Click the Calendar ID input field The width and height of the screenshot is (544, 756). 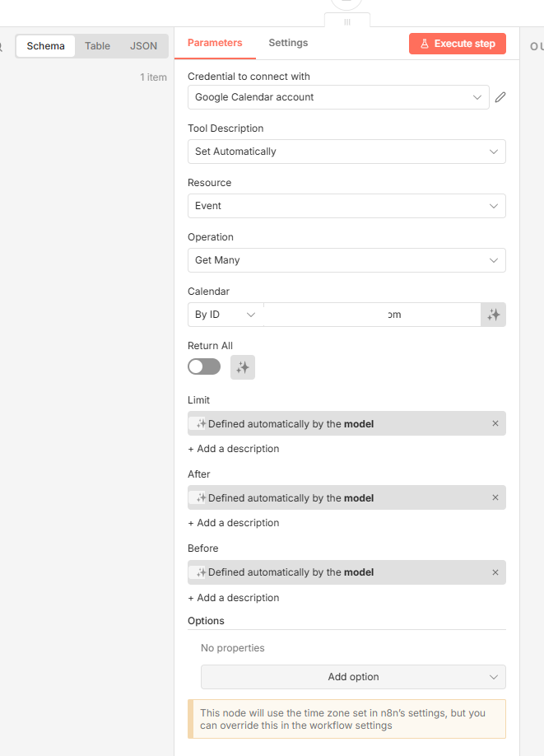pyautogui.click(x=372, y=315)
